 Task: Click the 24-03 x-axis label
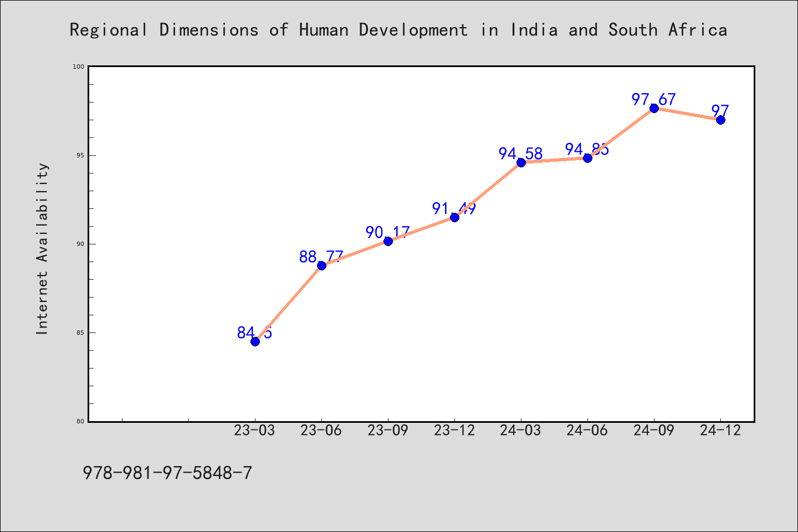tap(521, 431)
